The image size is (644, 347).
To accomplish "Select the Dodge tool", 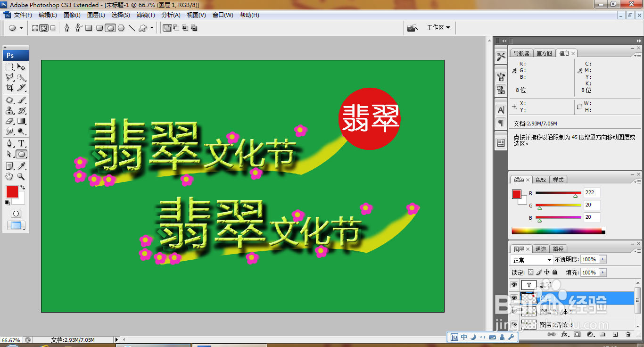I will (x=22, y=131).
